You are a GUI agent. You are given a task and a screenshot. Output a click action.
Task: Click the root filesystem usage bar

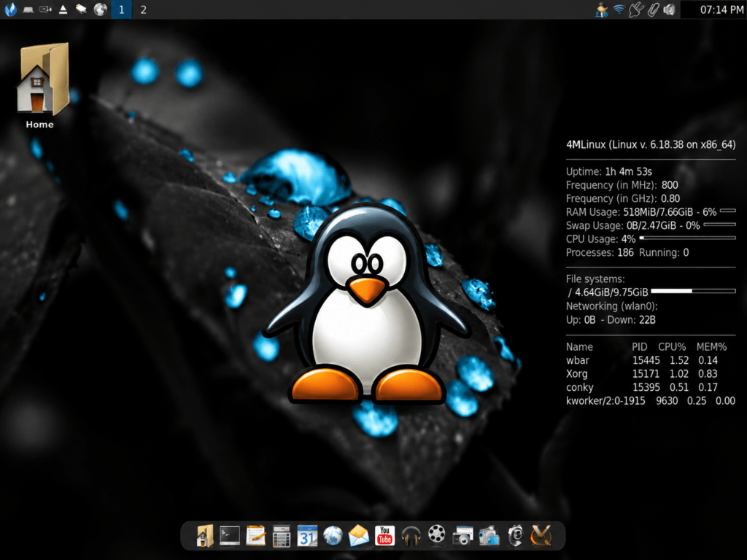[693, 290]
